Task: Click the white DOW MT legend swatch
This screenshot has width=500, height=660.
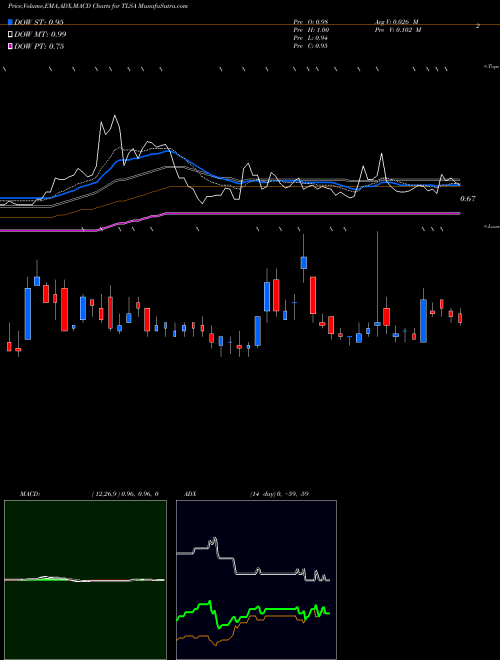Action: (x=10, y=35)
